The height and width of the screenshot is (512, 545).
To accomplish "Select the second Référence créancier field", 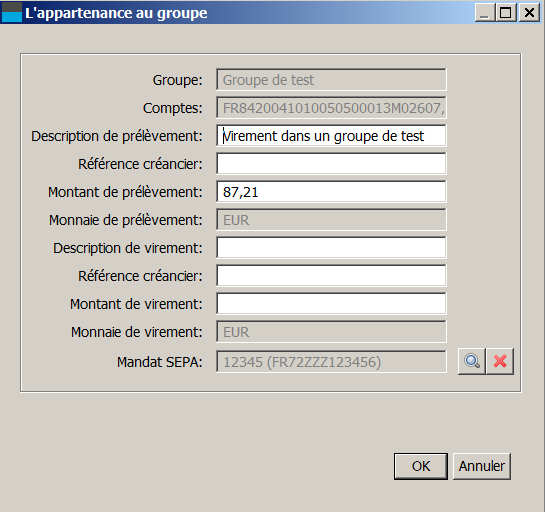I will pyautogui.click(x=331, y=276).
